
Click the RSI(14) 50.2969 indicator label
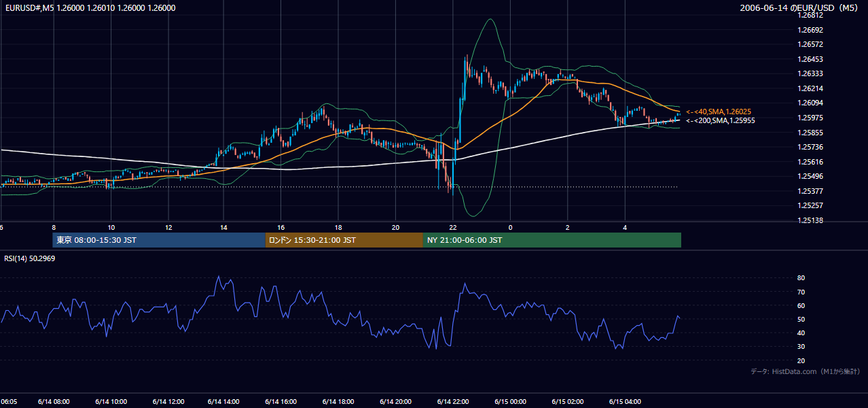(x=30, y=259)
